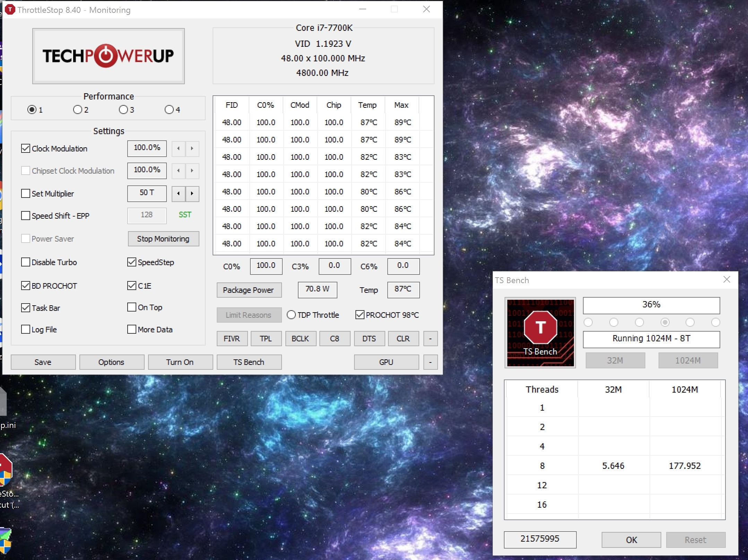Close the TS Bench window
Screen dimensions: 748x560
pos(727,280)
